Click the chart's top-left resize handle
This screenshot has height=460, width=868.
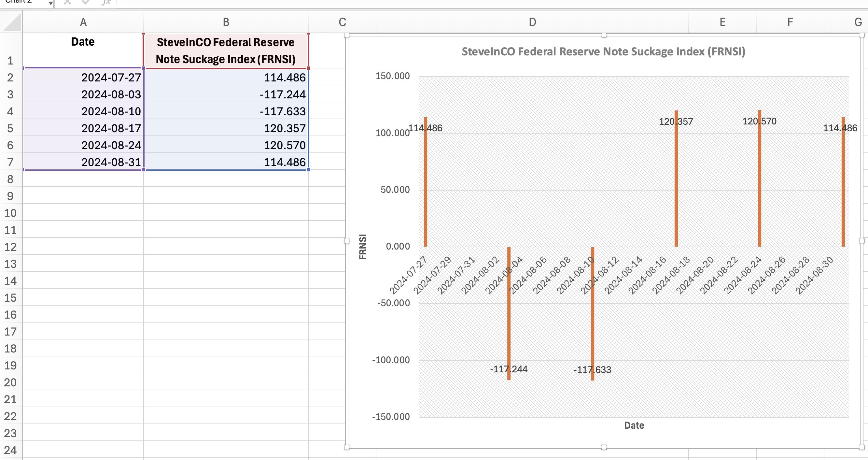click(347, 35)
